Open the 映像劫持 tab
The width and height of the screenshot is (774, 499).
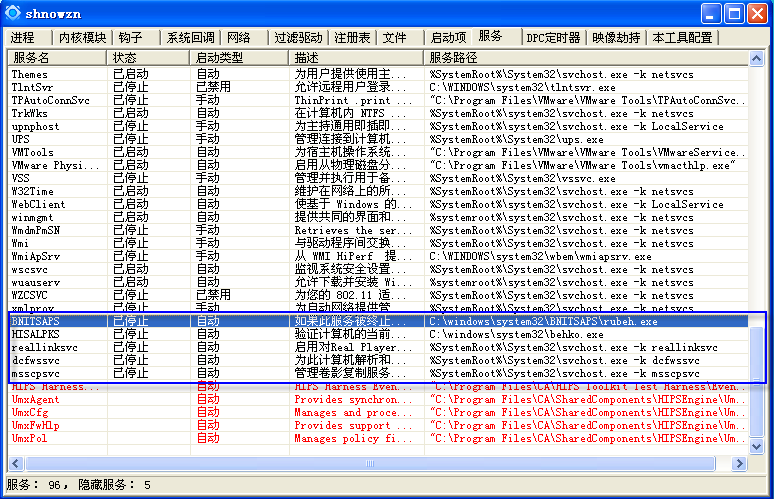pos(616,38)
